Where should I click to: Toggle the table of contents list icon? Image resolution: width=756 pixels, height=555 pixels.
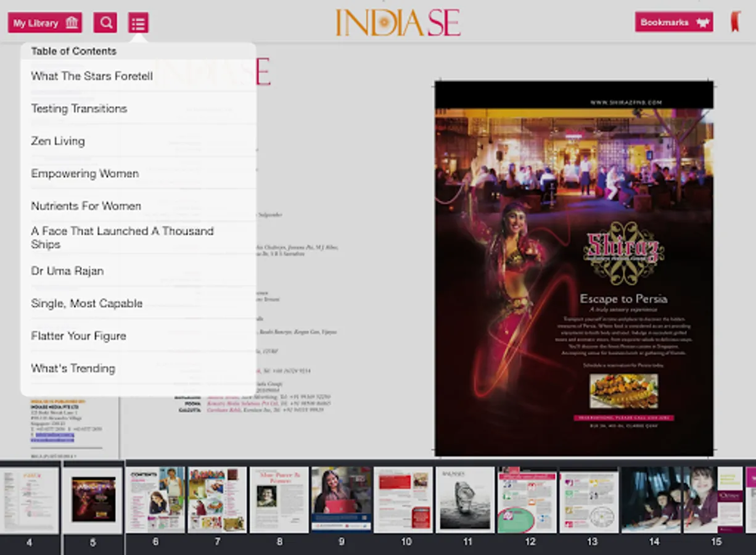coord(138,23)
